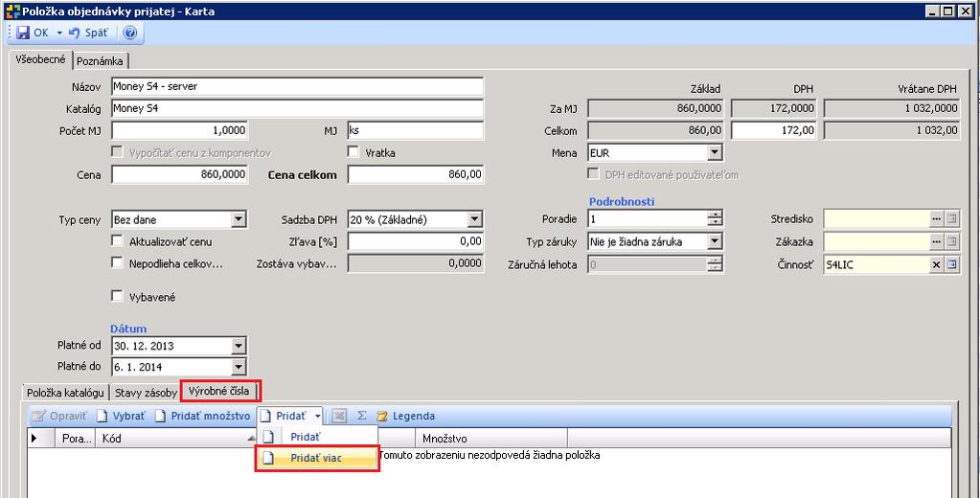Select the Výrobné čísla tab
The width and height of the screenshot is (980, 498).
click(219, 391)
